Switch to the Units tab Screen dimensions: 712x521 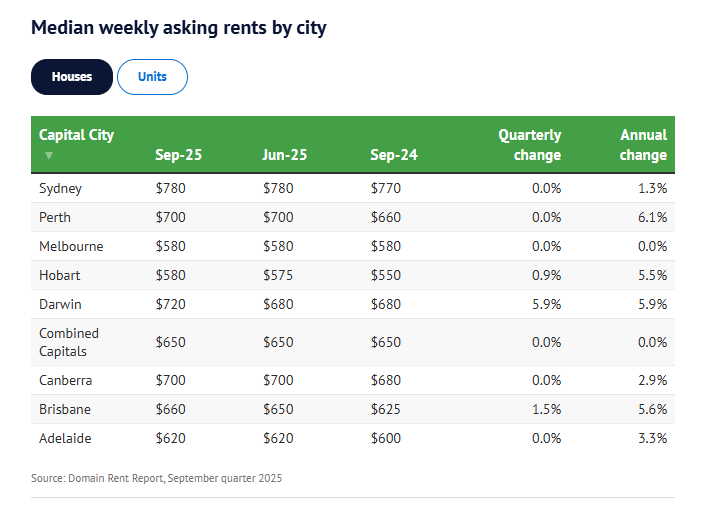point(152,77)
